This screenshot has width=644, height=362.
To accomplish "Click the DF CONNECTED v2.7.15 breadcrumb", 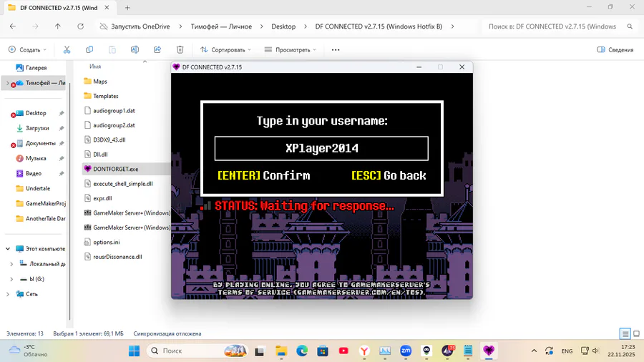I will click(x=379, y=26).
